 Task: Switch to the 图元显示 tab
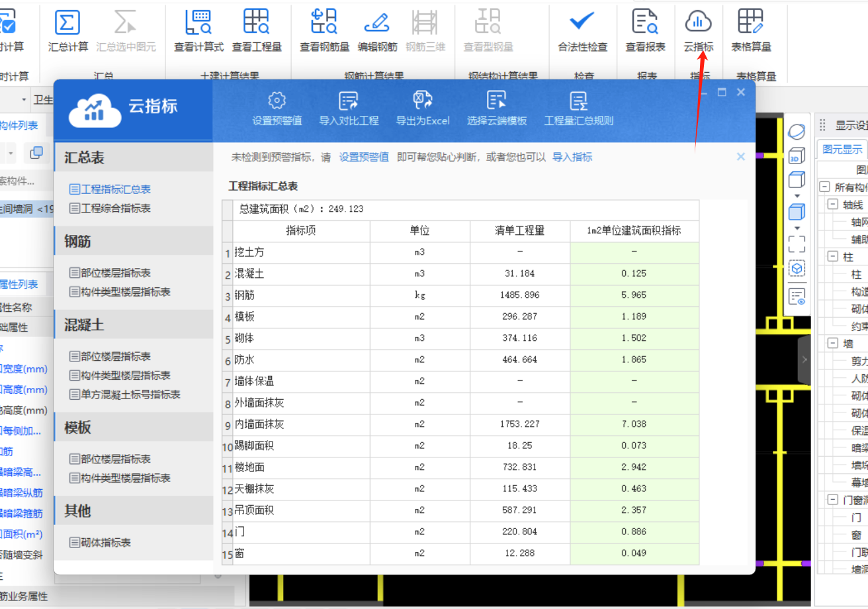pyautogui.click(x=842, y=149)
